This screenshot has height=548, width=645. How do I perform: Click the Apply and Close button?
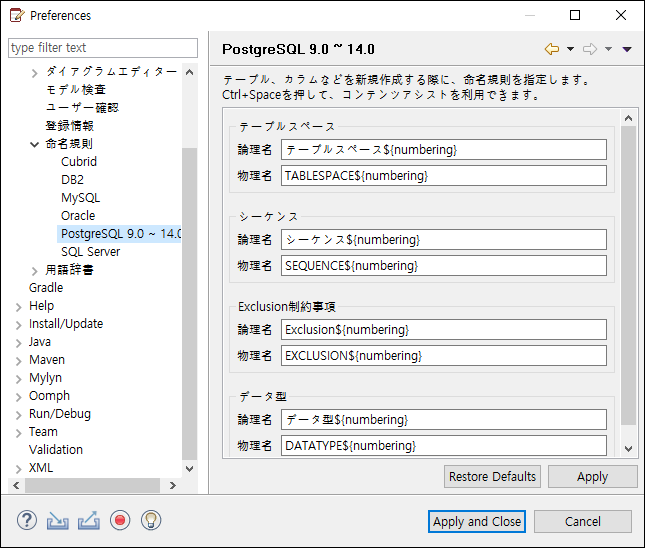tap(477, 522)
